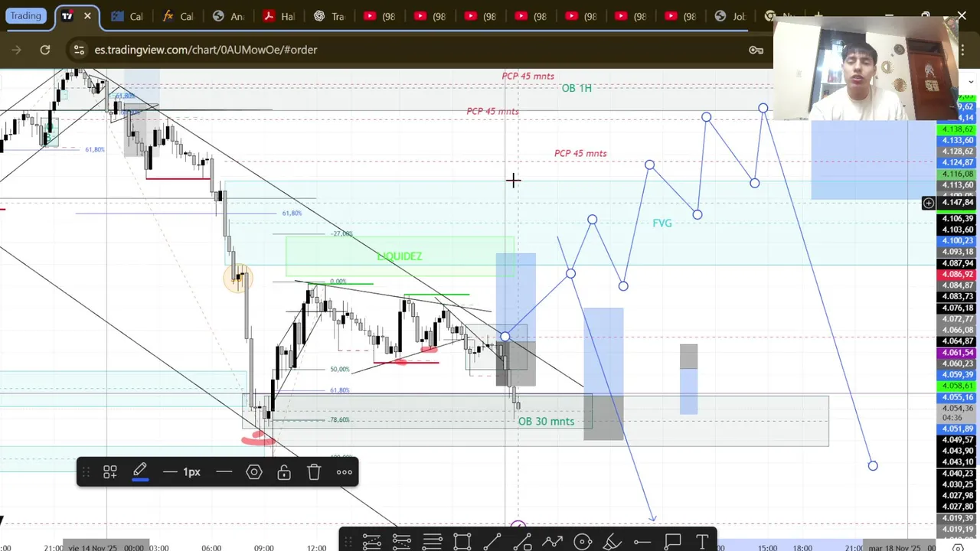Click the forward navigation arrow
The width and height of the screenshot is (980, 551).
coord(16,50)
